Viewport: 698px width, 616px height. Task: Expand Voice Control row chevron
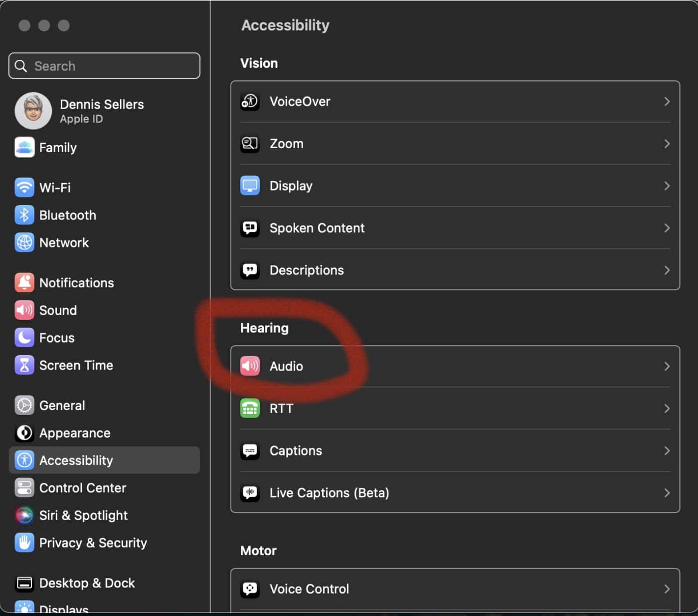point(667,589)
